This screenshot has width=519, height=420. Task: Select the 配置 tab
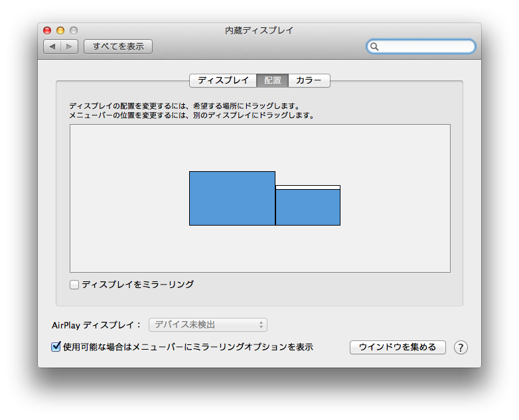click(272, 80)
